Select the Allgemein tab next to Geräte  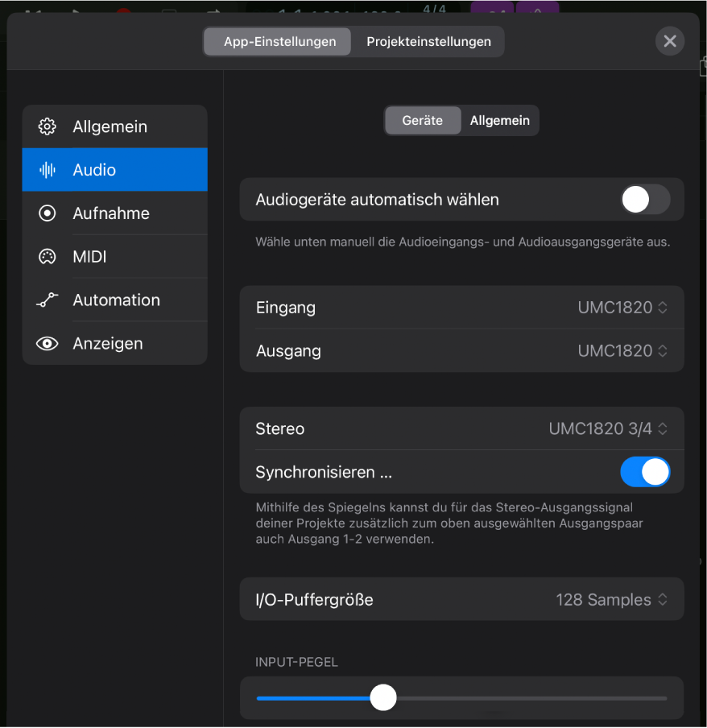pos(499,120)
